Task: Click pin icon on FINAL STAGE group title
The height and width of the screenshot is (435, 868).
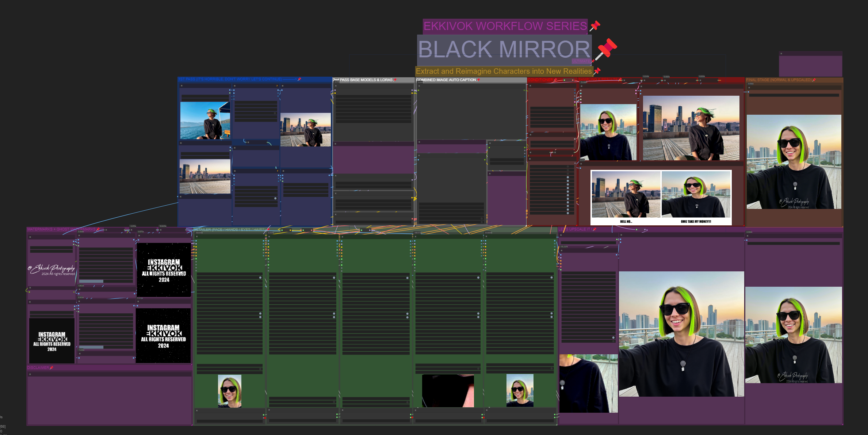Action: pos(814,80)
